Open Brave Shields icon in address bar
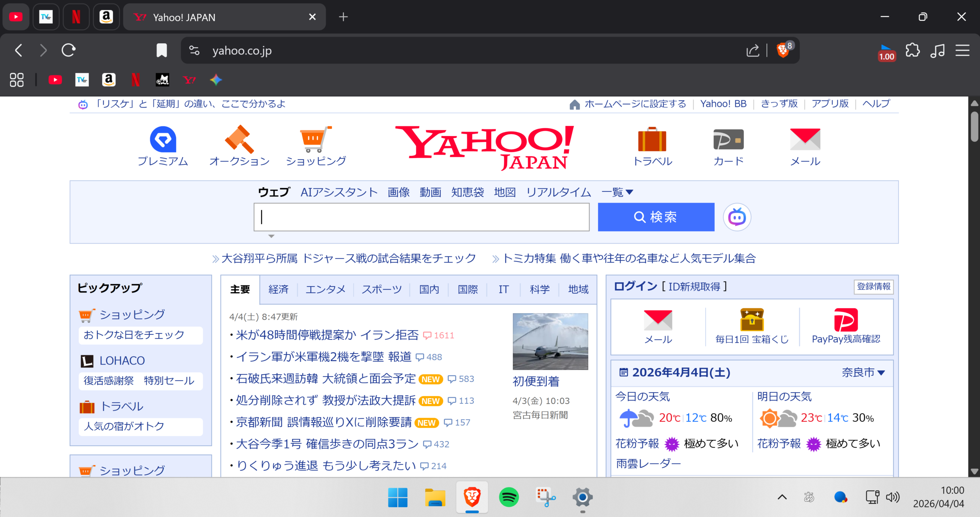The height and width of the screenshot is (517, 980). click(x=782, y=50)
